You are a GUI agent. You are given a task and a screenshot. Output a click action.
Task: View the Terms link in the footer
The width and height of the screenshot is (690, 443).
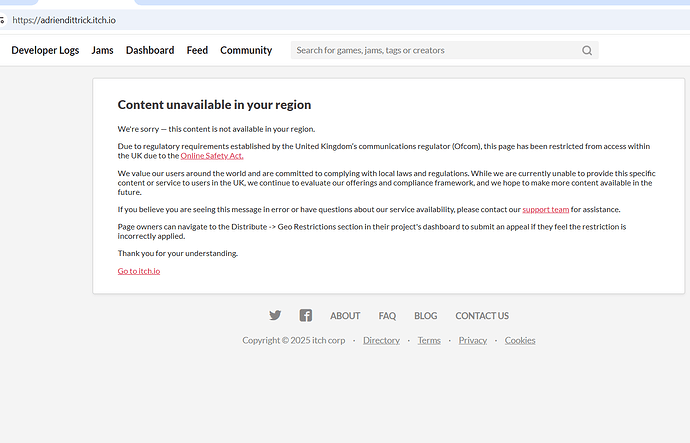click(x=429, y=340)
